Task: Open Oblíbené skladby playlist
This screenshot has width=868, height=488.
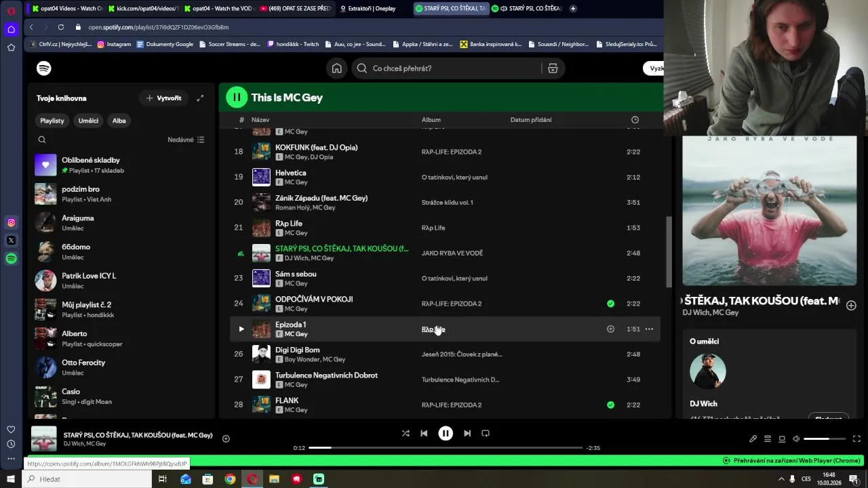Action: tap(122, 165)
